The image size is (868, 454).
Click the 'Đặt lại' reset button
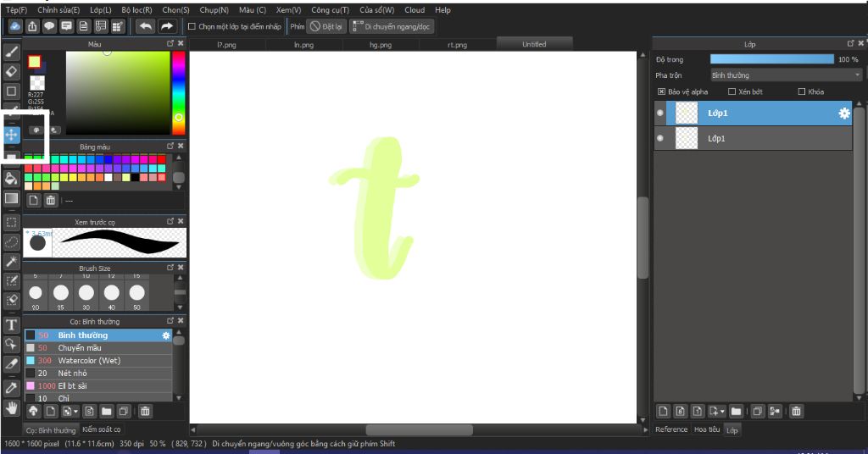[326, 26]
